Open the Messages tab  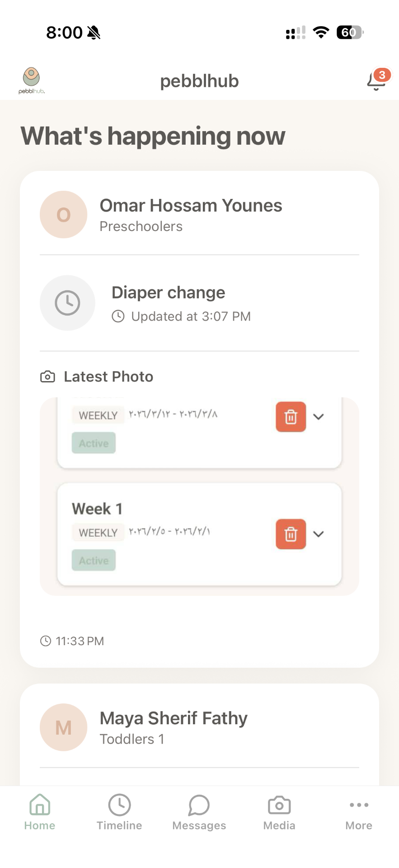199,812
